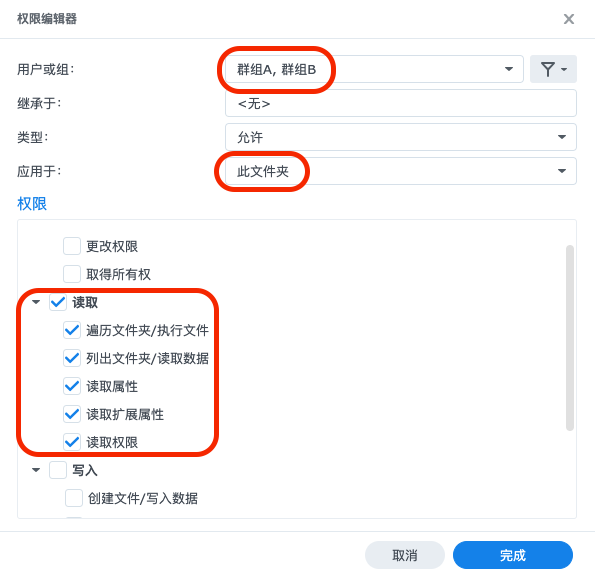This screenshot has height=577, width=595.
Task: Open the 应用于 此文件夹 dropdown
Action: coord(401,171)
